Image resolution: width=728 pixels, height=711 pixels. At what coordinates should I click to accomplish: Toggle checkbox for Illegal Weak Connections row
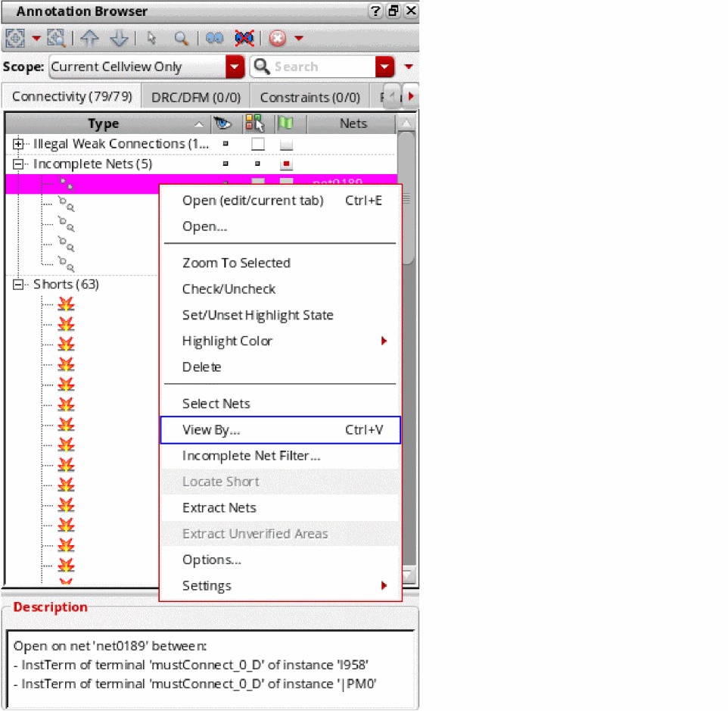257,144
